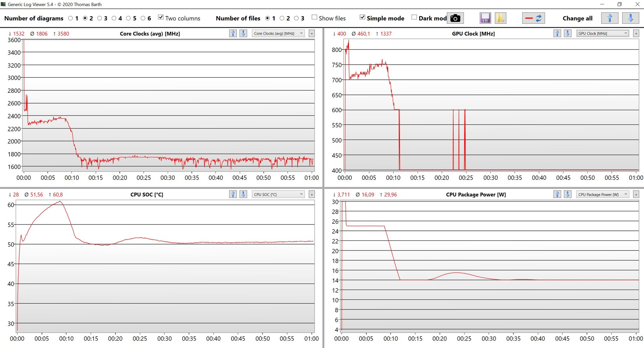Click the plus button in CPU Package Power diagram

pyautogui.click(x=636, y=194)
